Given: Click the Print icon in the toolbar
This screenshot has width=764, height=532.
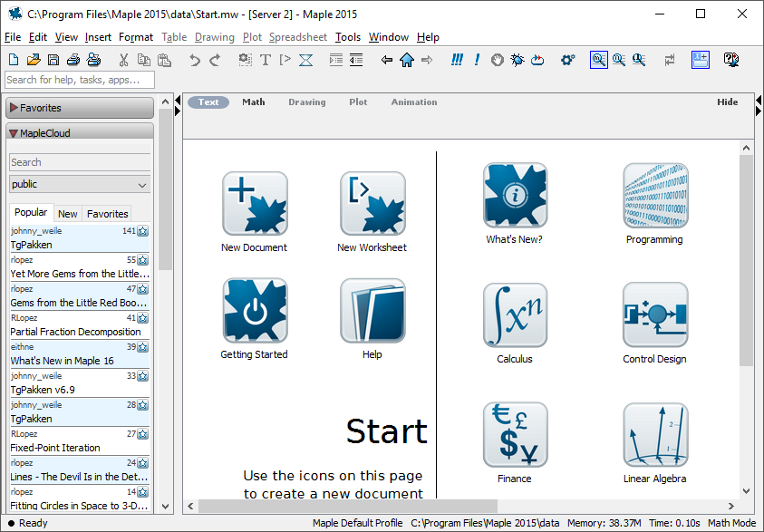Looking at the screenshot, I should [73, 60].
